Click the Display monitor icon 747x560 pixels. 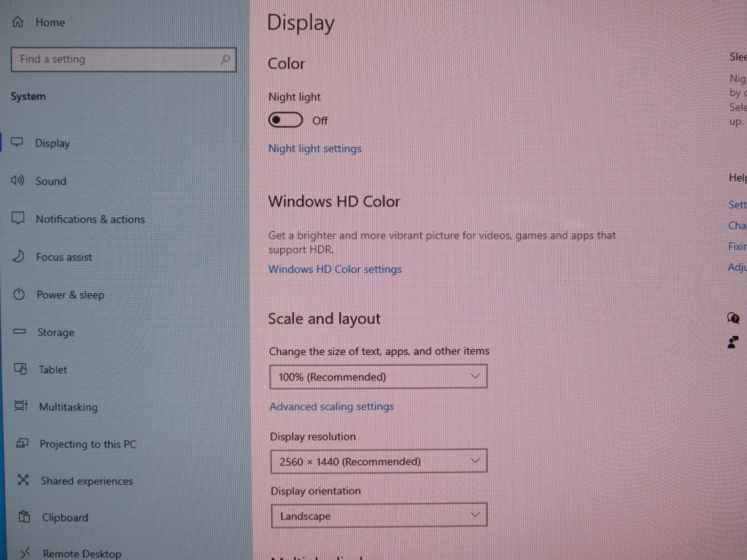[x=18, y=142]
